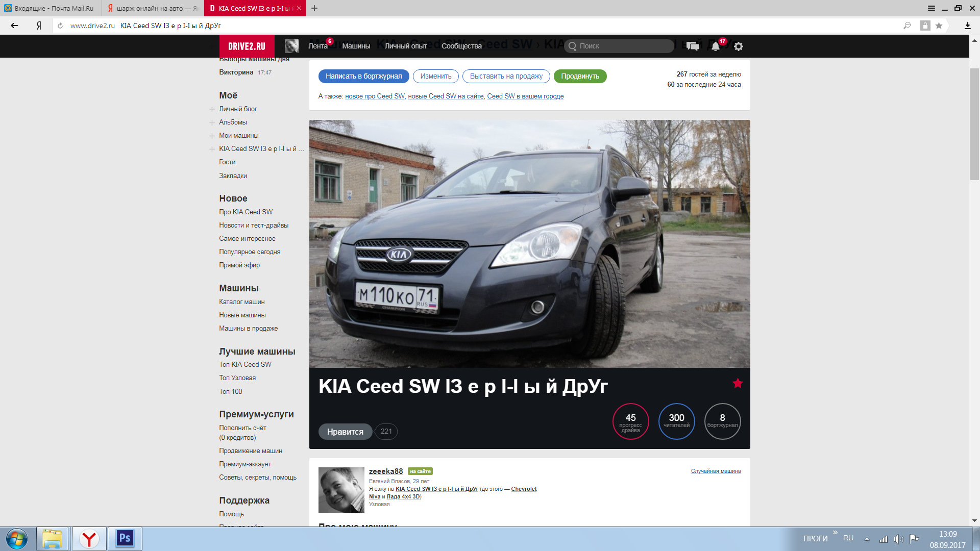The width and height of the screenshot is (980, 551).
Task: Expand the Личный блог sidebar item
Action: (212, 109)
